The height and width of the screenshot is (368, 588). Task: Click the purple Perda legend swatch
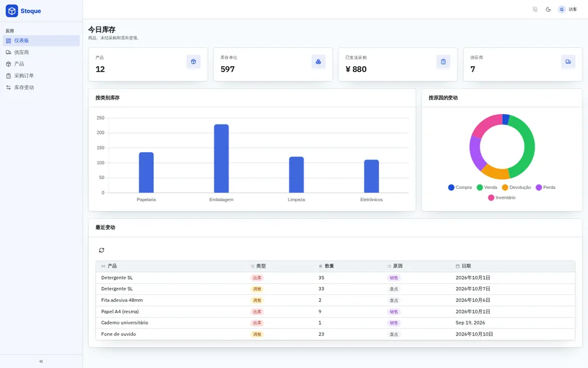(539, 188)
